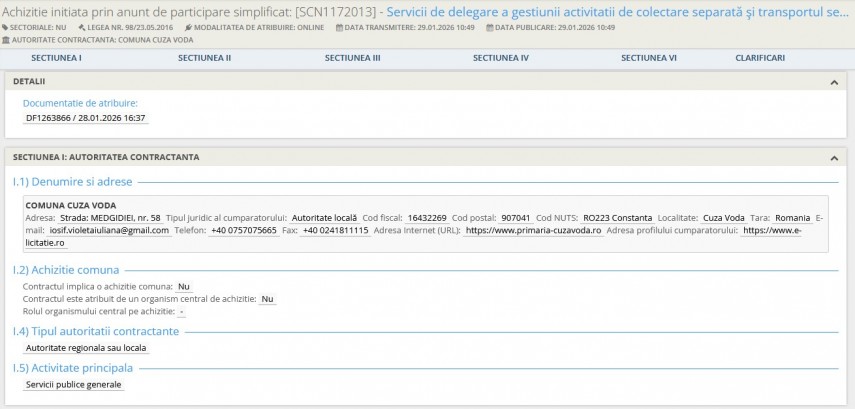Open the CLARIFICARI tab
855x409 pixels.
760,58
